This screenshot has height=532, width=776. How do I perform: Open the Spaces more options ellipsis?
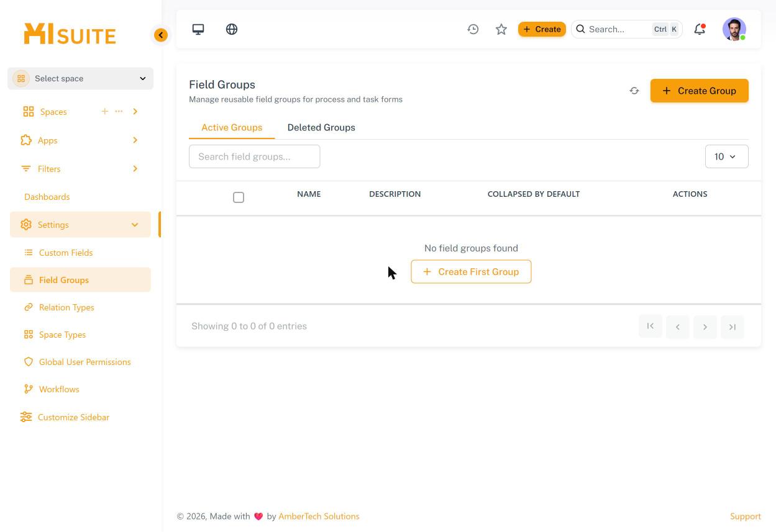[119, 111]
